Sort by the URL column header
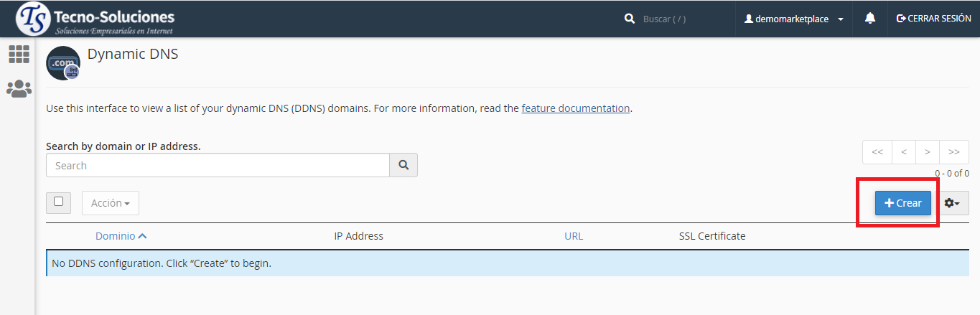980x315 pixels. (x=574, y=236)
